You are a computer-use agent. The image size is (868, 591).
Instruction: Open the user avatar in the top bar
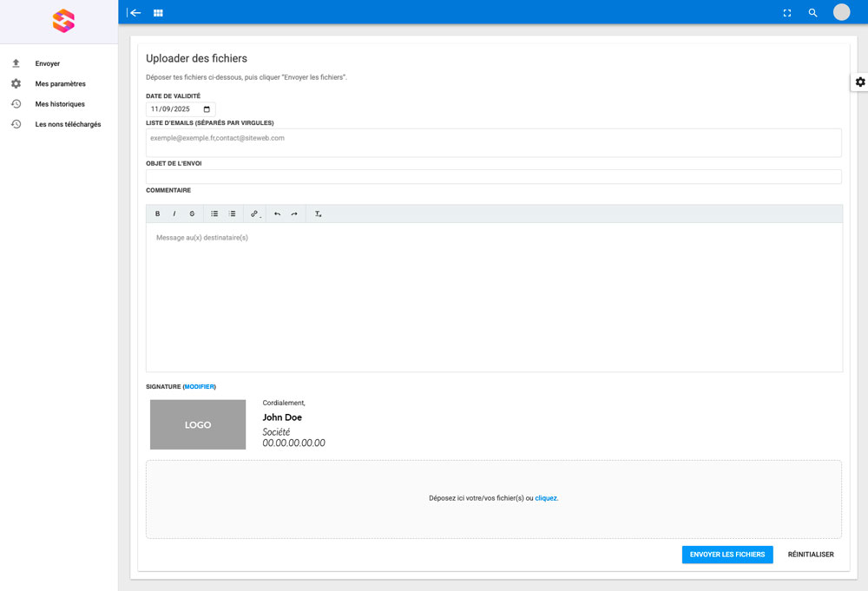841,12
